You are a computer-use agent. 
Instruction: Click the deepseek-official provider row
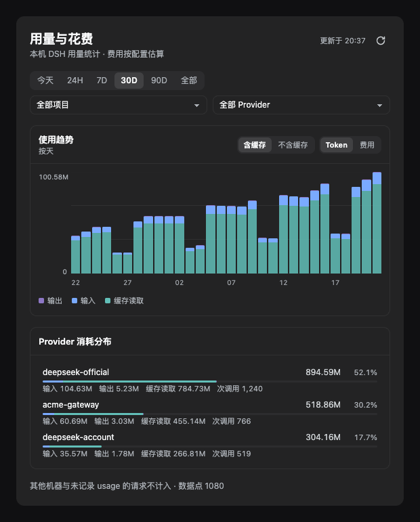210,380
